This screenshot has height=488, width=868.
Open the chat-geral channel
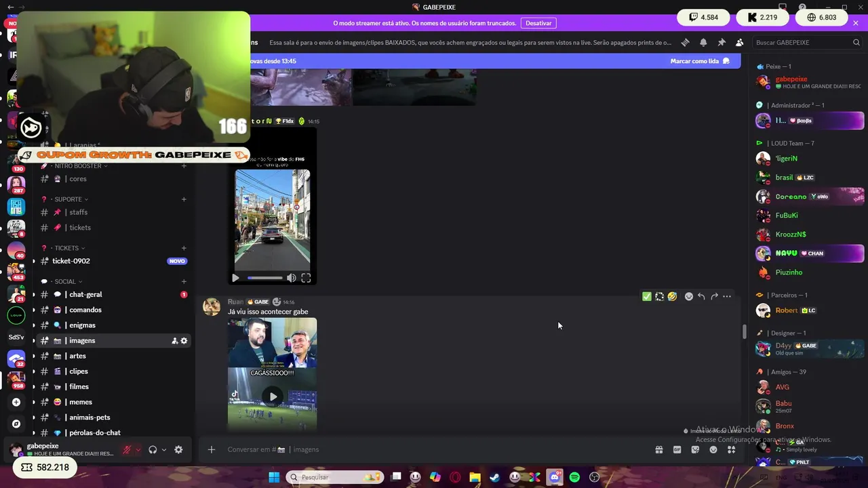(x=113, y=295)
